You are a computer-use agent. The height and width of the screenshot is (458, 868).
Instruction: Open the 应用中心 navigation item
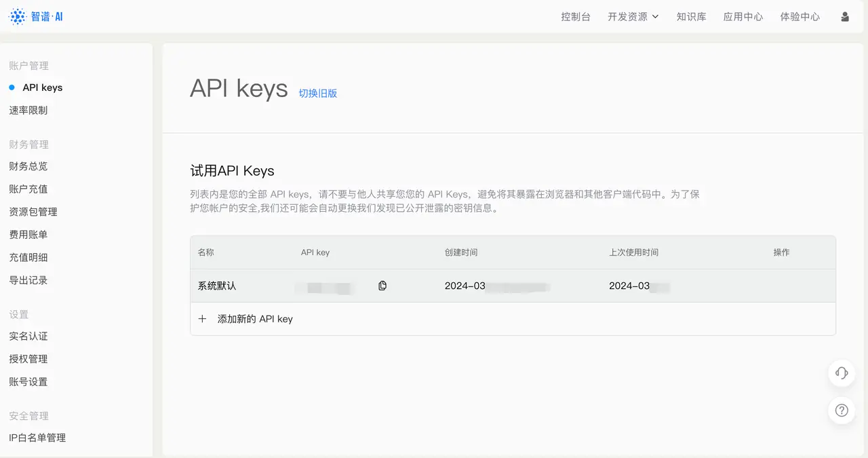pyautogui.click(x=743, y=16)
